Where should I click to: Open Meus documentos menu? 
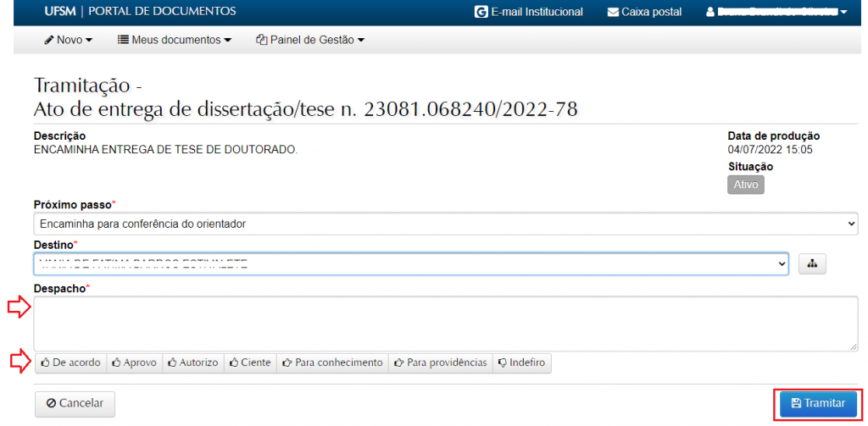(x=174, y=40)
